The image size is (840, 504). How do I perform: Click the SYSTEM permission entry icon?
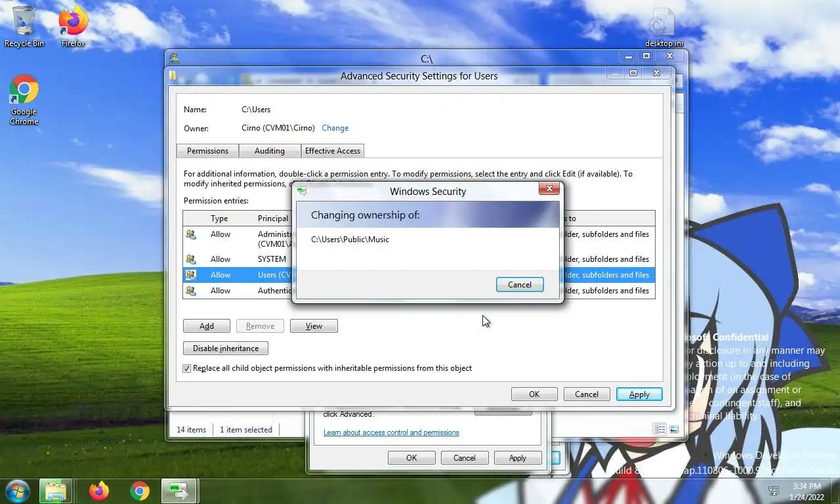pyautogui.click(x=191, y=259)
